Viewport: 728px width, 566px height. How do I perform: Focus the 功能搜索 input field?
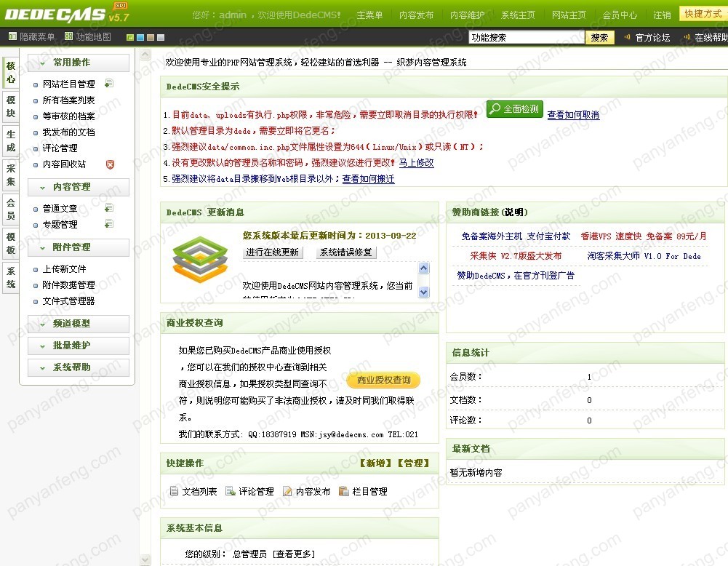pos(527,38)
